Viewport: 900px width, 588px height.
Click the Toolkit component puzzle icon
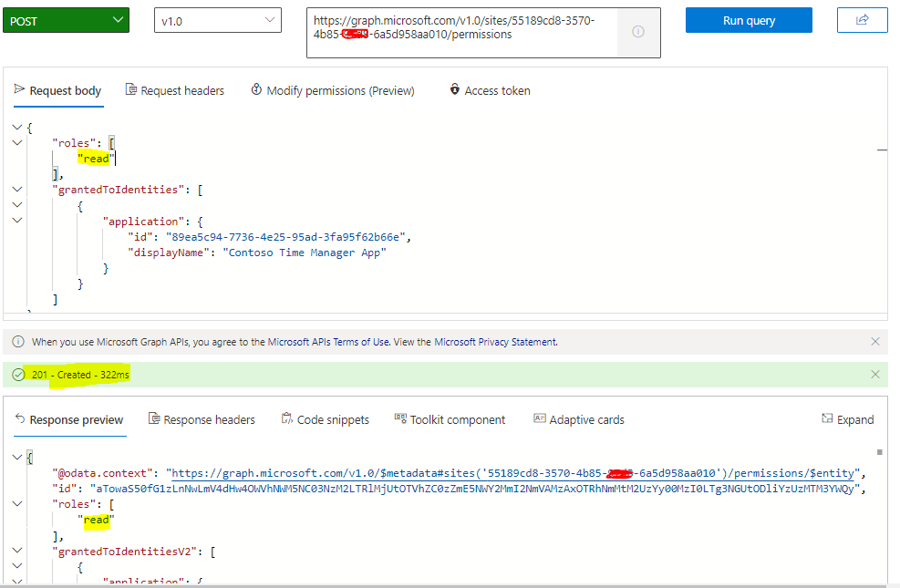click(x=399, y=418)
